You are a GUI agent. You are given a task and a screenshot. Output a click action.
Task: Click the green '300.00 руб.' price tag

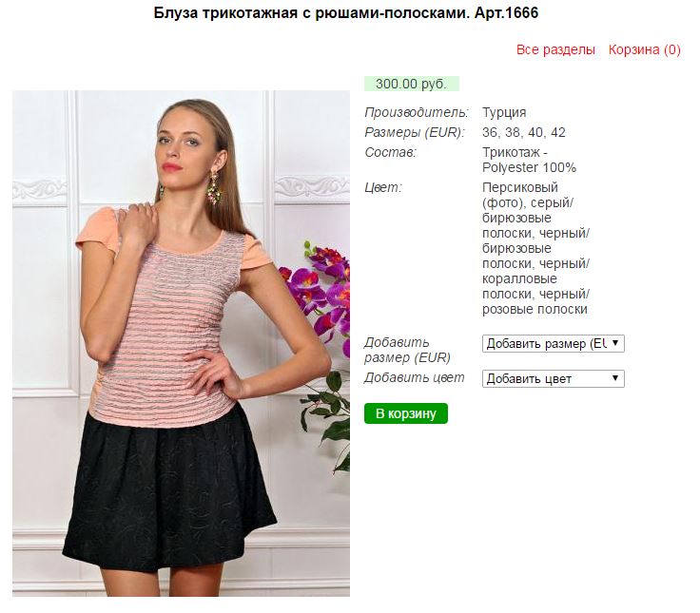(411, 84)
